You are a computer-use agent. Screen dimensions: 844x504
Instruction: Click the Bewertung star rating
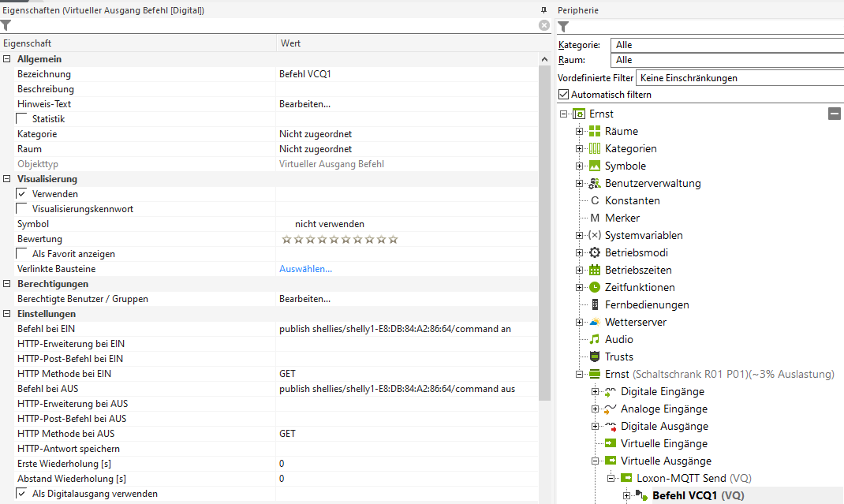tap(339, 239)
